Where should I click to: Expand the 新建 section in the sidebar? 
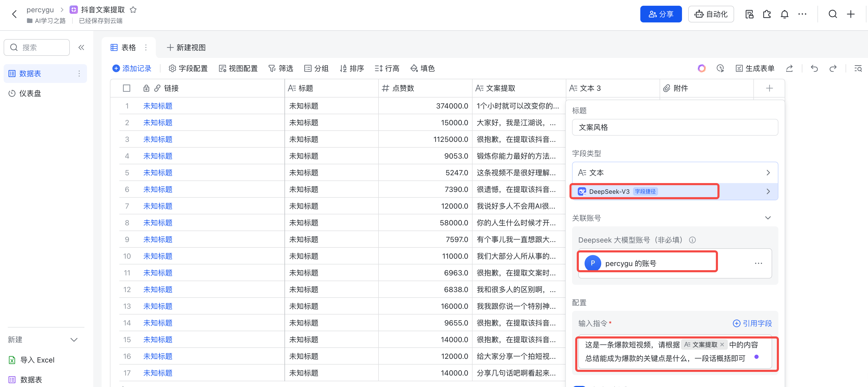tap(74, 340)
